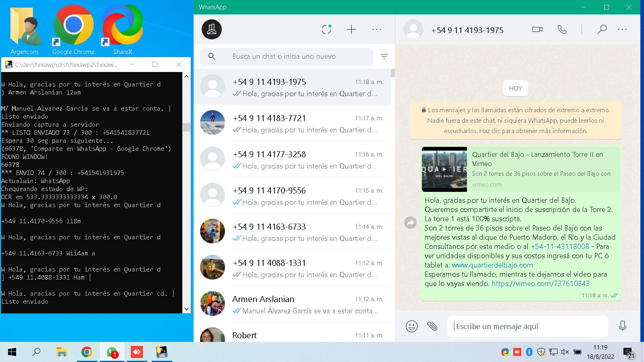
Task: Open the chat list more options menu
Action: click(377, 29)
